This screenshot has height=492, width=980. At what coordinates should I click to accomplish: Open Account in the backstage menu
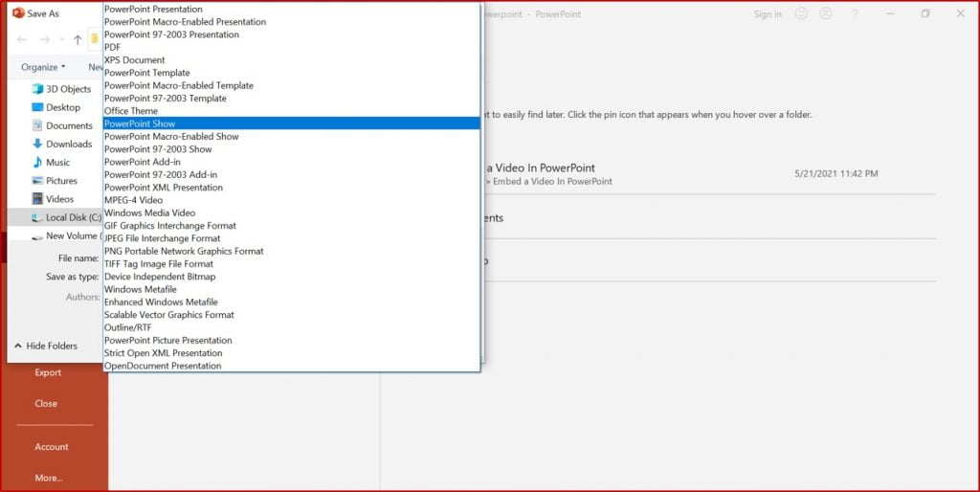(52, 446)
